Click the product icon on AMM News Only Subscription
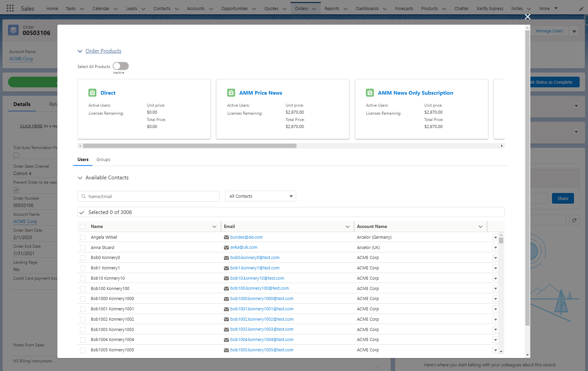Viewport: 588px width, 371px height. [369, 93]
